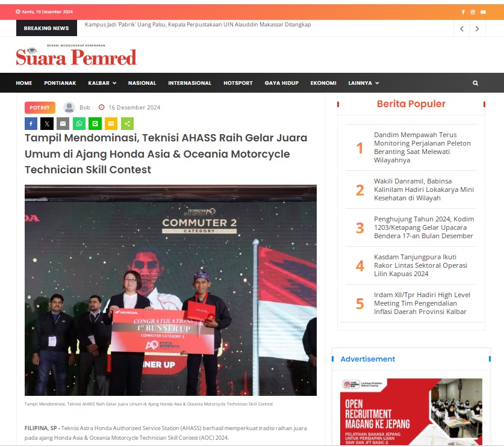Click popular ranking number 2
Screen dimensions: 504x447
(x=360, y=190)
